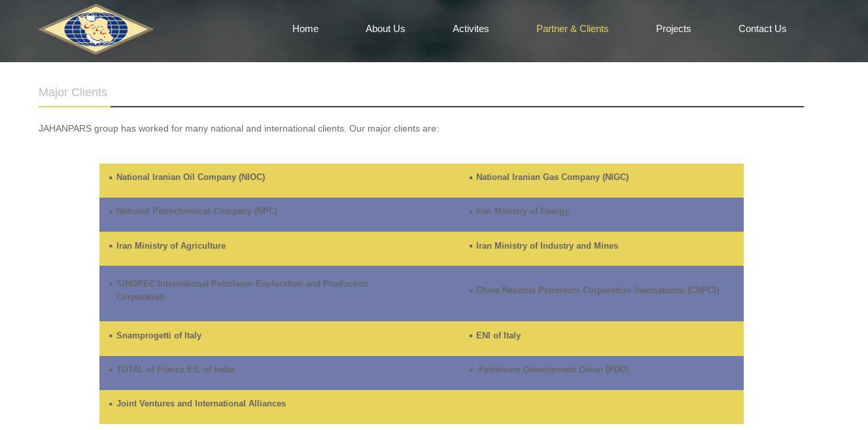This screenshot has height=430, width=868.
Task: Open the Projects page
Action: (673, 29)
